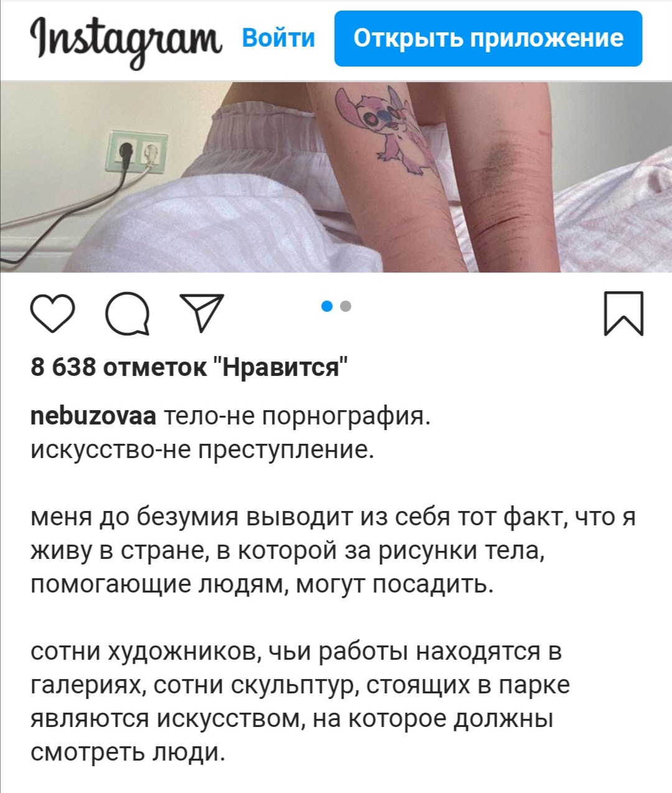Share post with paper plane icon

pyautogui.click(x=201, y=312)
